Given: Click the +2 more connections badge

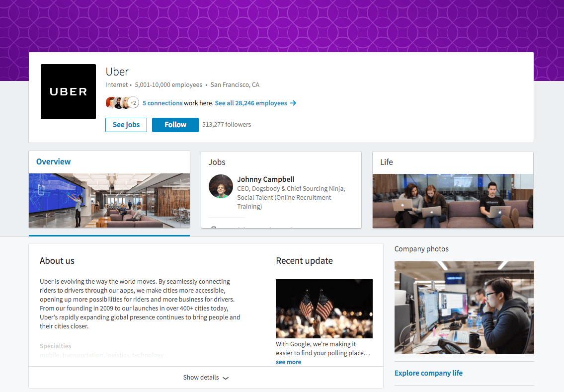Looking at the screenshot, I should point(134,103).
